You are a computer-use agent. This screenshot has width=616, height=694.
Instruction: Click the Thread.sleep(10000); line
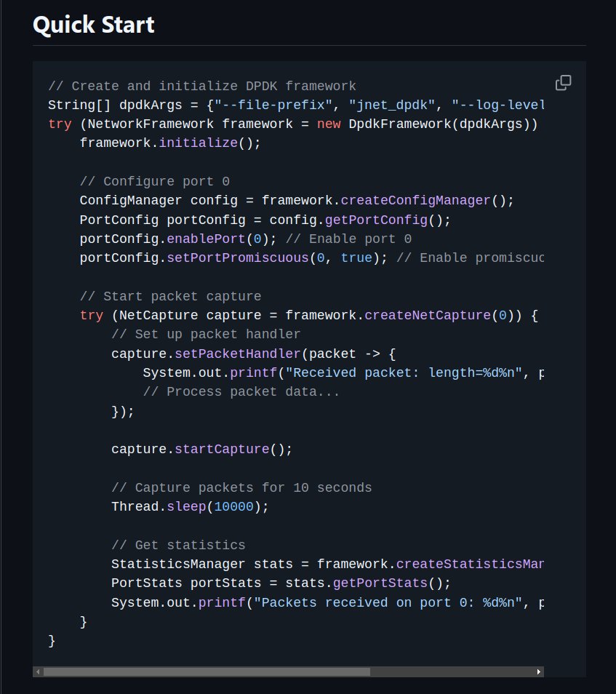coord(190,507)
